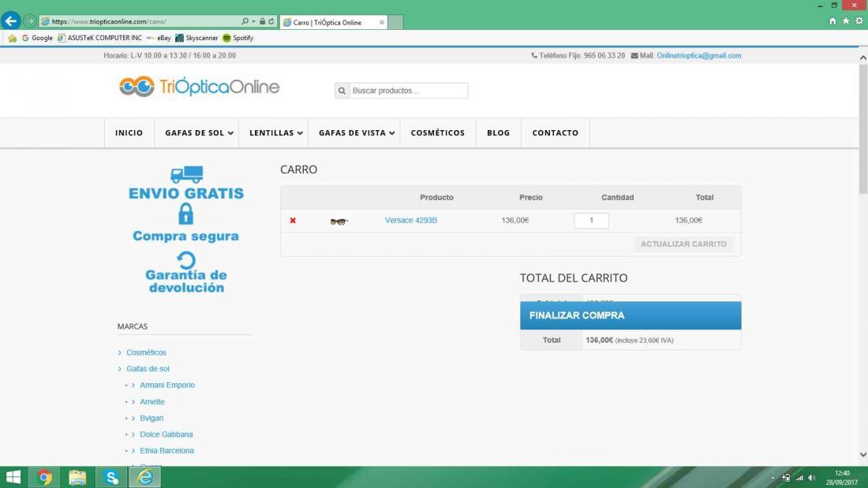Image resolution: width=868 pixels, height=488 pixels.
Task: Open browser settings gear icon
Action: click(x=859, y=21)
